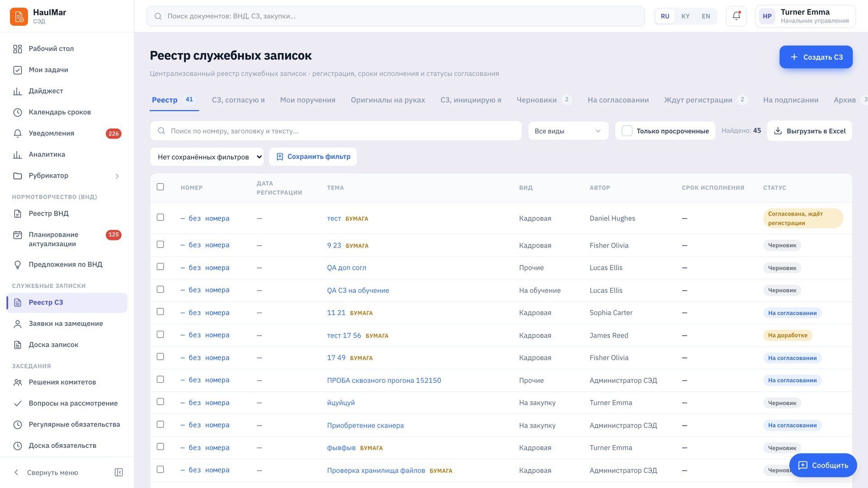Click the Планирование актуализации calendar icon
This screenshot has width=868, height=488.
click(x=18, y=235)
